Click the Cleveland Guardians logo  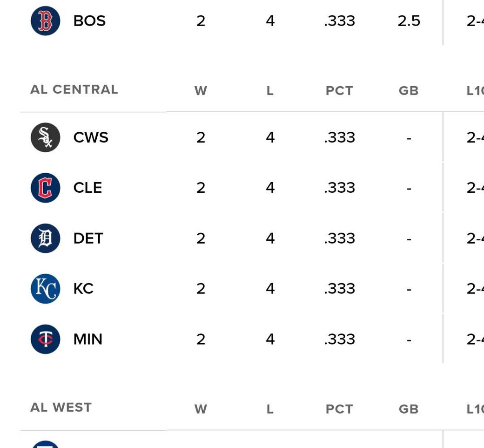45,188
